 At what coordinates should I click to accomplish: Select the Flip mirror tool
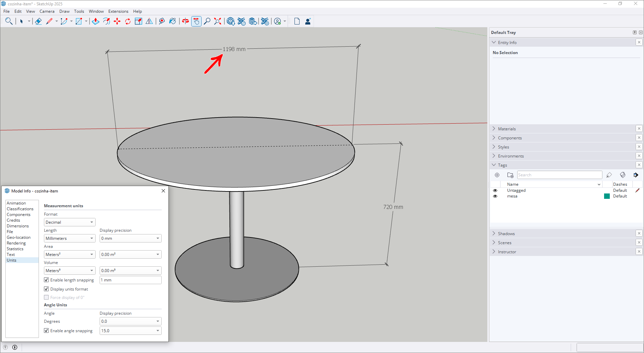tap(149, 21)
